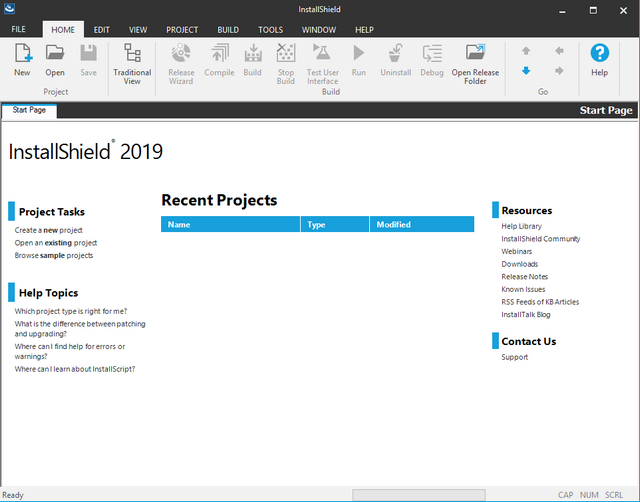The height and width of the screenshot is (502, 640).
Task: Switch to the BUILD ribbon tab
Action: coord(227,30)
